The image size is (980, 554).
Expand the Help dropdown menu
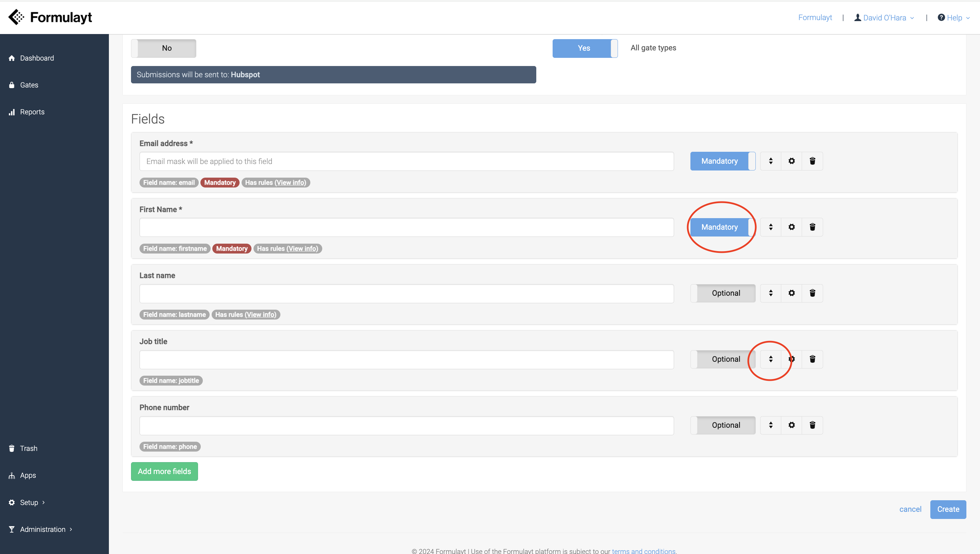[x=954, y=18]
